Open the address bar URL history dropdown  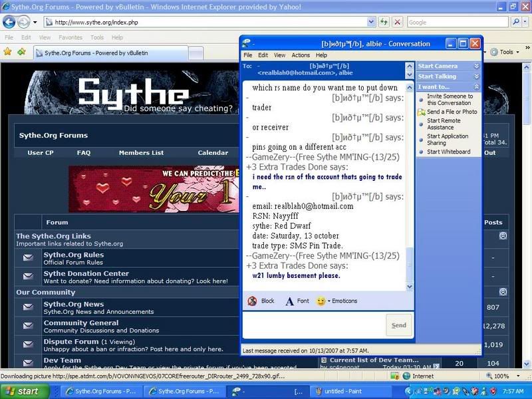tap(371, 23)
